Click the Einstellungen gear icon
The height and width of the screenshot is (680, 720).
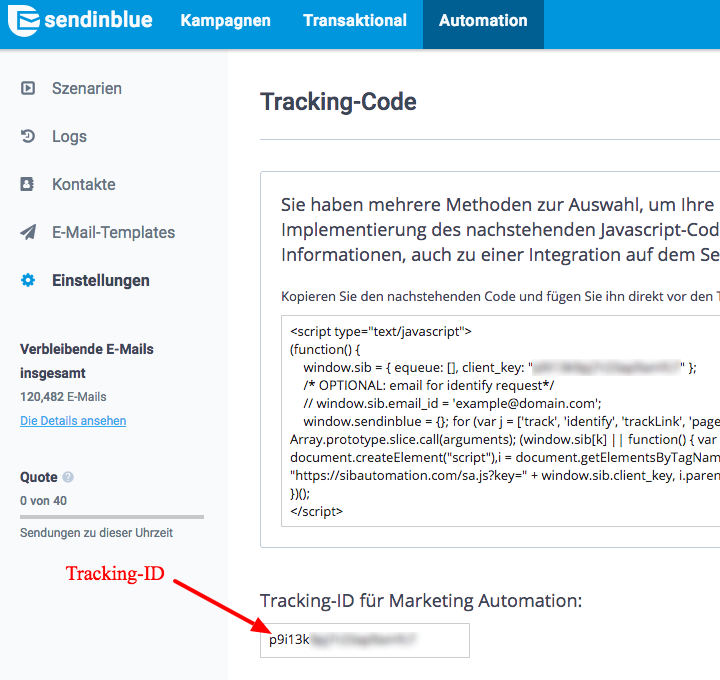click(28, 280)
